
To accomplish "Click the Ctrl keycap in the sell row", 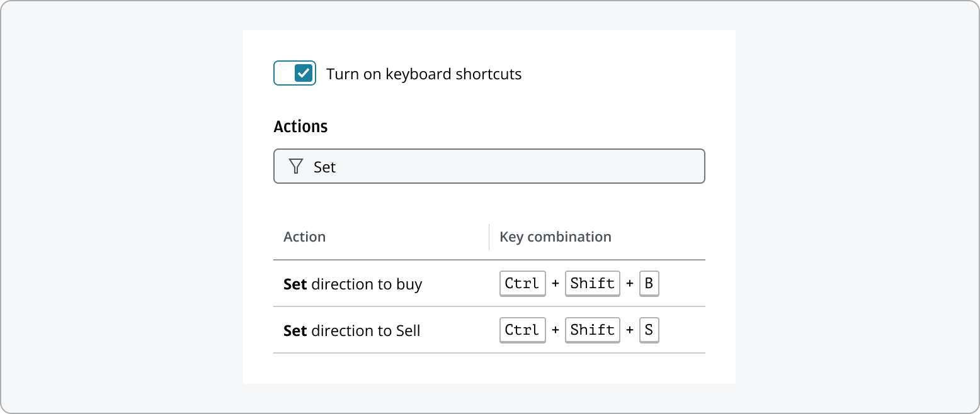I will (x=522, y=330).
